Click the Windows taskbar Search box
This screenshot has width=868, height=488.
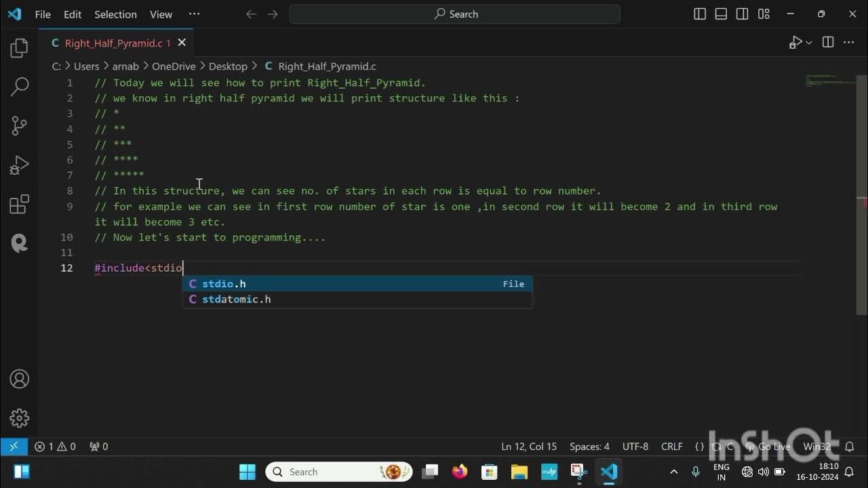click(x=339, y=472)
